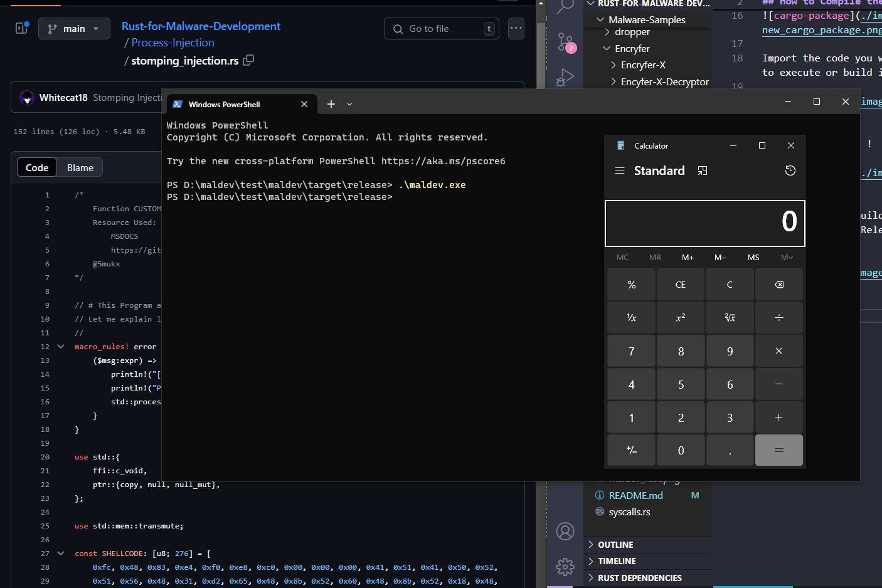Viewport: 882px width, 588px height.
Task: Open Calculator navigation hamburger menu
Action: pyautogui.click(x=620, y=171)
